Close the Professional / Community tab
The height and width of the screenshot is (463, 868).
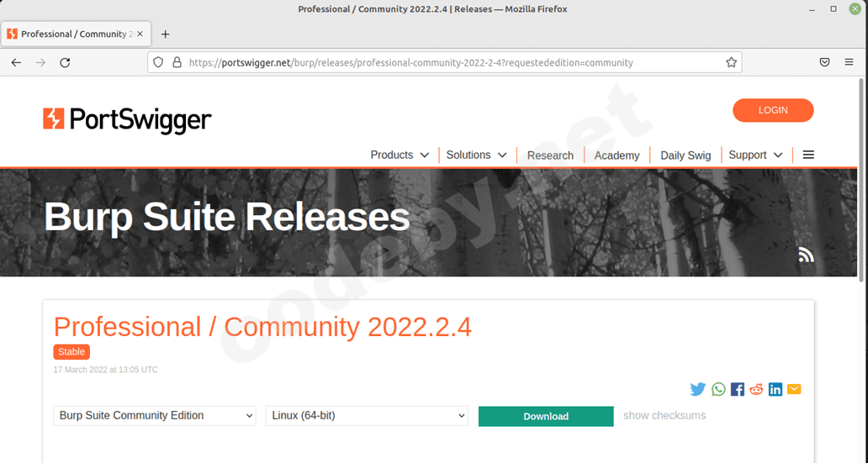[x=140, y=34]
